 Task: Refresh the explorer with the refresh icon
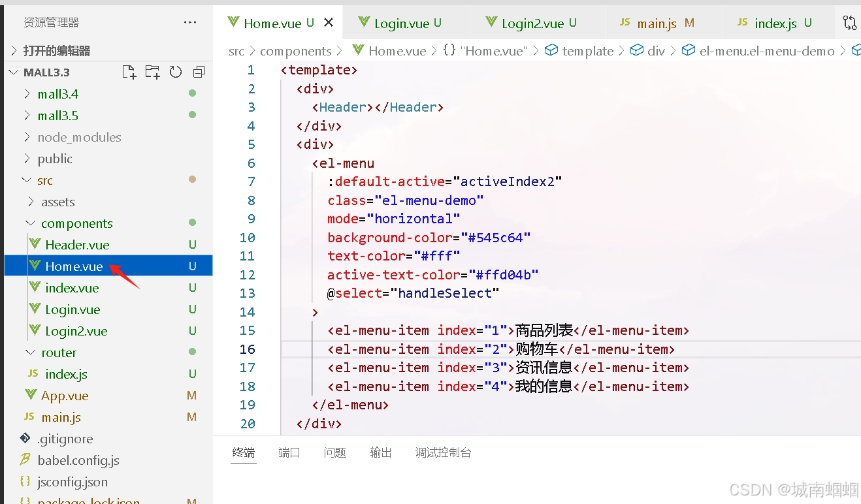click(175, 72)
